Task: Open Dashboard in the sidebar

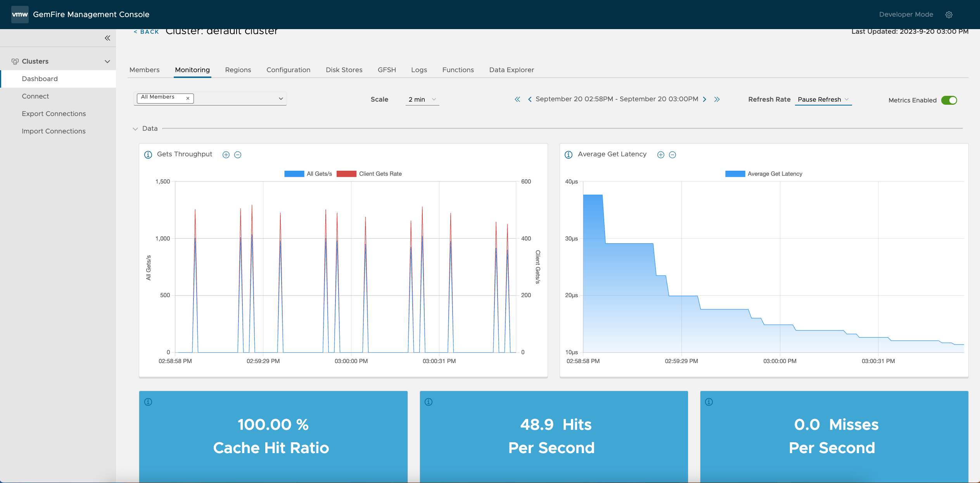Action: (59, 79)
